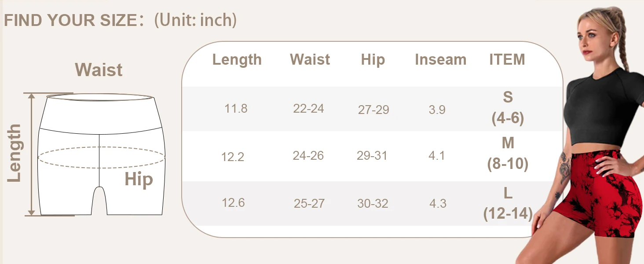Image resolution: width=644 pixels, height=264 pixels.
Task: Click the 4.1 inseam value
Action: pyautogui.click(x=437, y=155)
